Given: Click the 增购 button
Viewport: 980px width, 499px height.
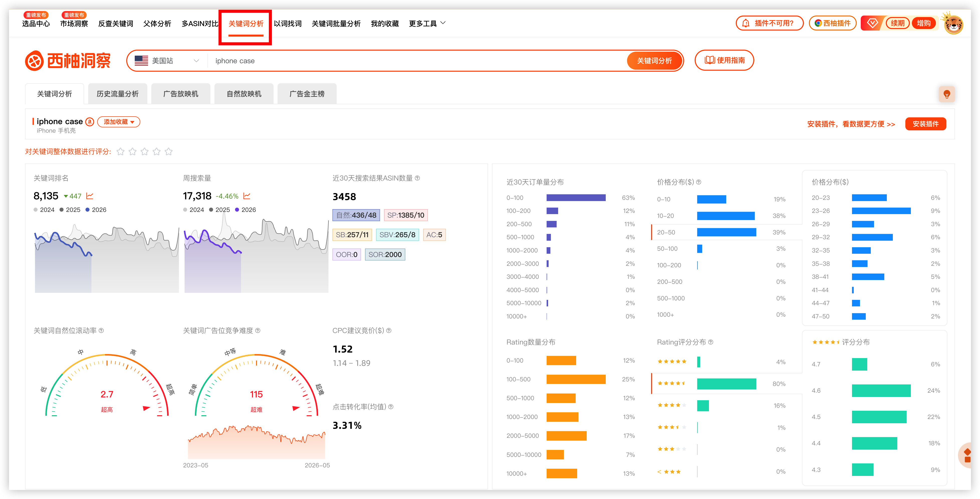Looking at the screenshot, I should (923, 23).
